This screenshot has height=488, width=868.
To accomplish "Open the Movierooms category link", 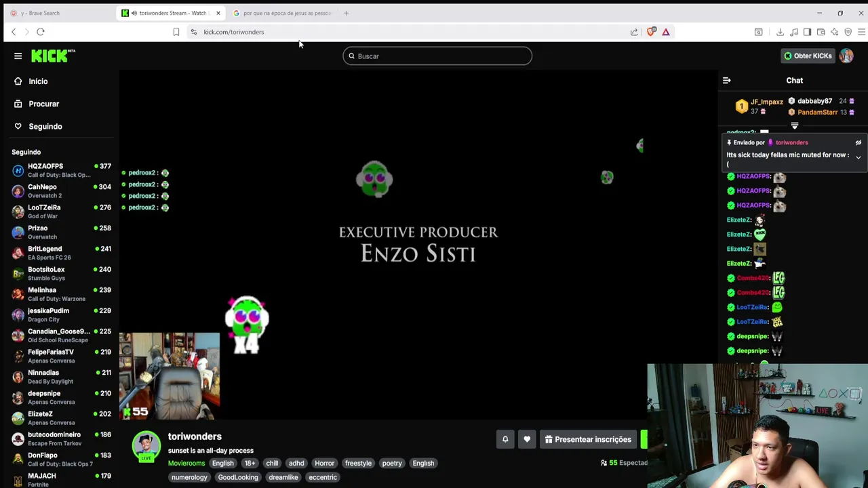I will point(186,463).
